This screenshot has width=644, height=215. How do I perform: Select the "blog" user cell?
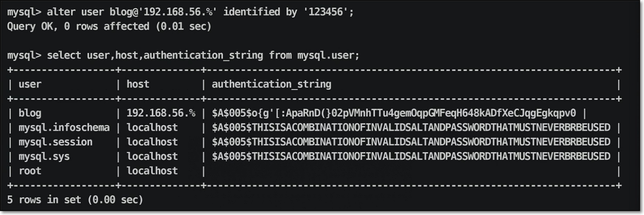(x=30, y=113)
